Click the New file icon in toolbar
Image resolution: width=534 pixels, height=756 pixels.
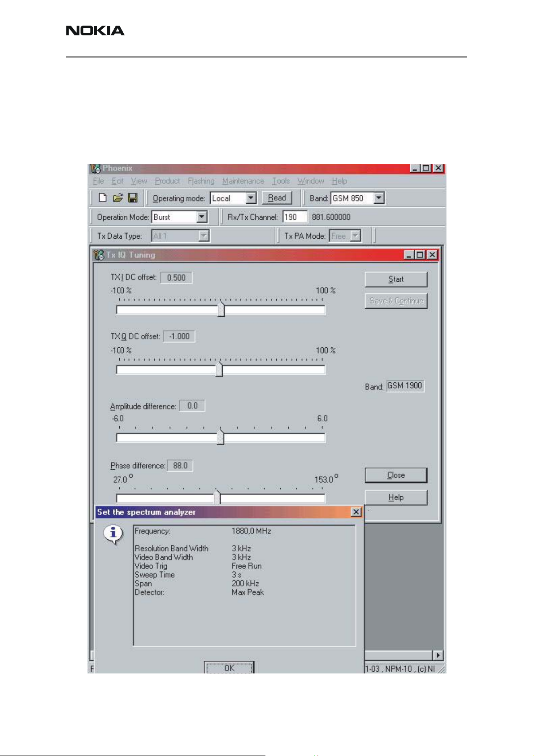click(x=103, y=198)
